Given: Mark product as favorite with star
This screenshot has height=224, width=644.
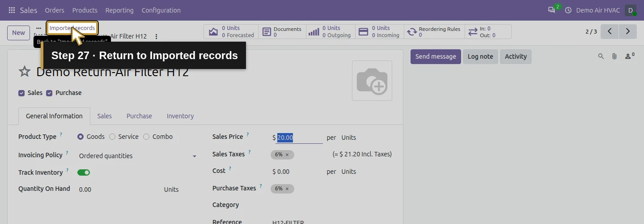Looking at the screenshot, I should coord(25,72).
